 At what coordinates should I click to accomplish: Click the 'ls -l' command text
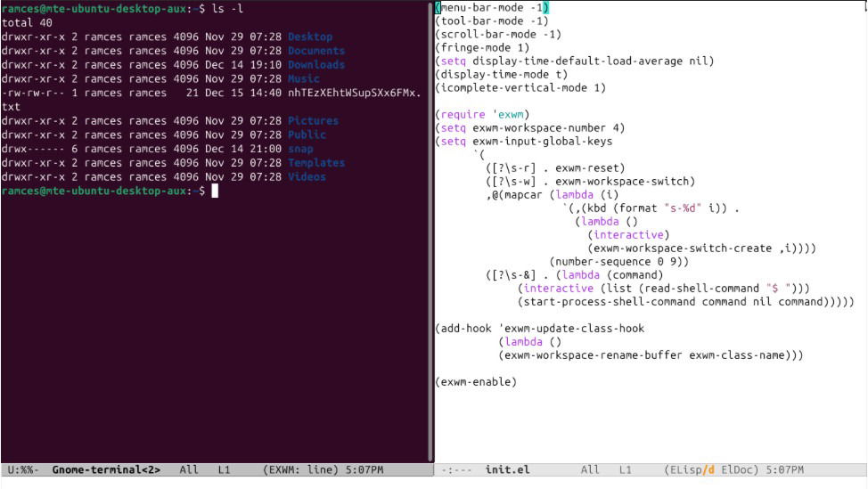pyautogui.click(x=227, y=9)
